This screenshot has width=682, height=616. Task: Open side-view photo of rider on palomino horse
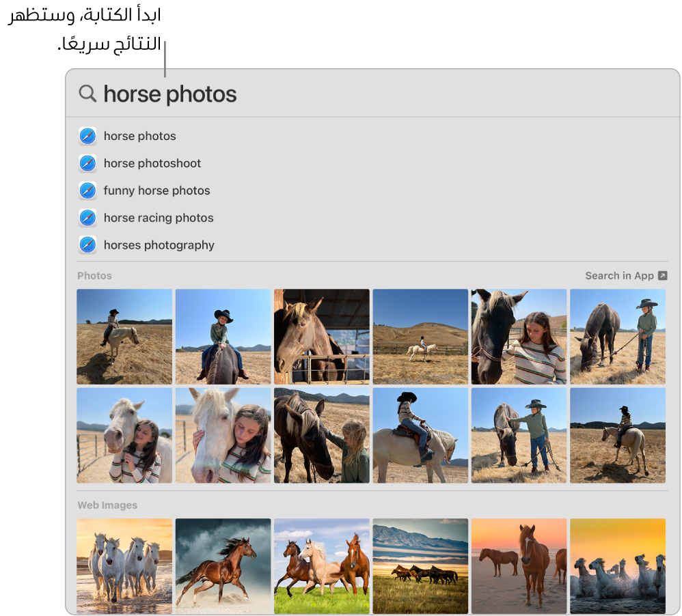[x=420, y=436]
